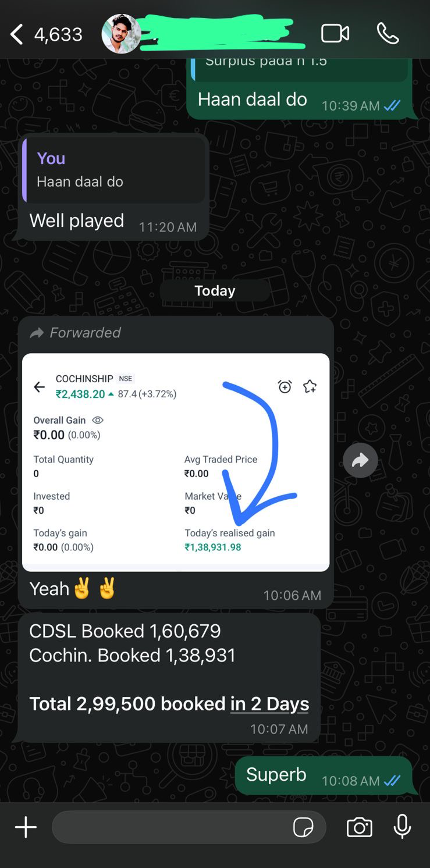Open the sticker picker in message field
This screenshot has width=430, height=868.
[303, 827]
